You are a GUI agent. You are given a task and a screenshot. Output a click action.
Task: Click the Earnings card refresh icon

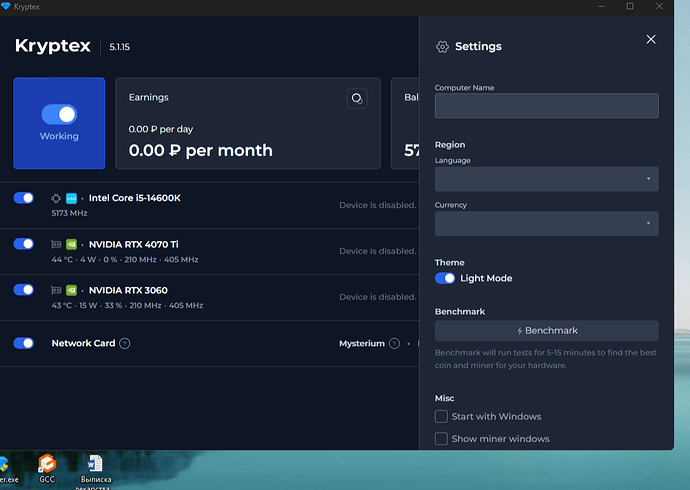pos(356,98)
